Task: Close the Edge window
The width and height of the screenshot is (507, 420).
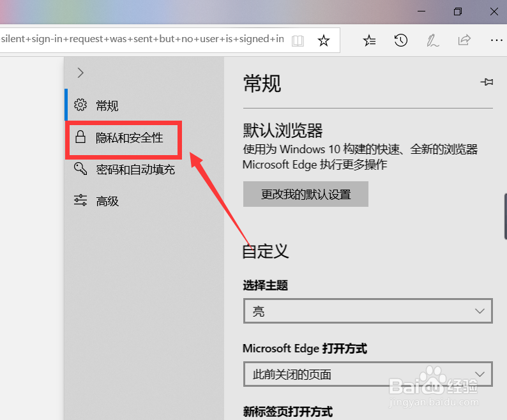Action: pyautogui.click(x=494, y=11)
